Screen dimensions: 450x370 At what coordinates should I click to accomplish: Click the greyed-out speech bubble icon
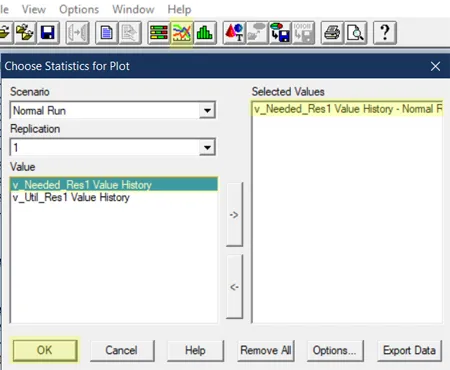pyautogui.click(x=257, y=33)
